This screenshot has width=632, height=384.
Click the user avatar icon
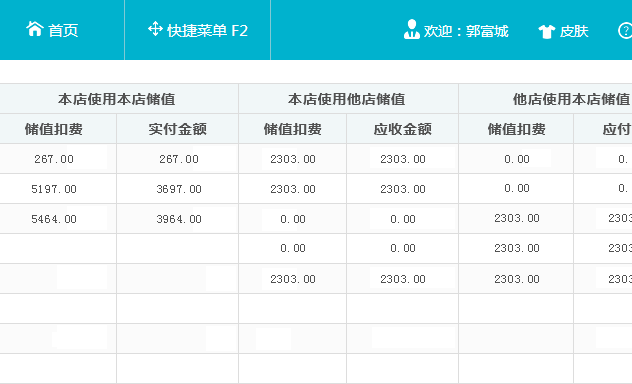coord(412,29)
